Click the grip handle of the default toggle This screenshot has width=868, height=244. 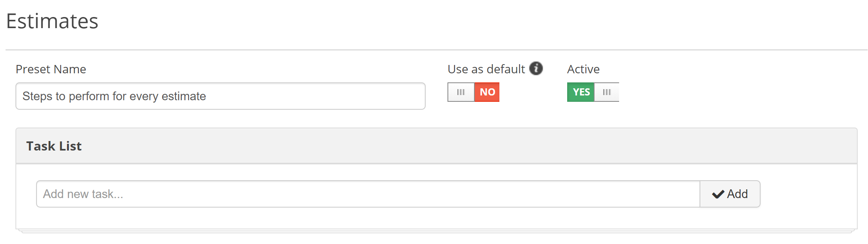click(x=461, y=92)
